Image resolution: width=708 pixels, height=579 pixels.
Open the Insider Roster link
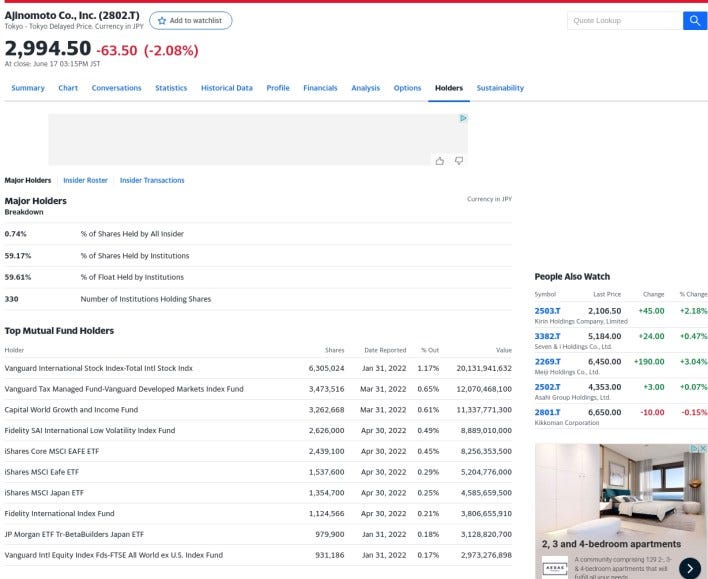(85, 180)
